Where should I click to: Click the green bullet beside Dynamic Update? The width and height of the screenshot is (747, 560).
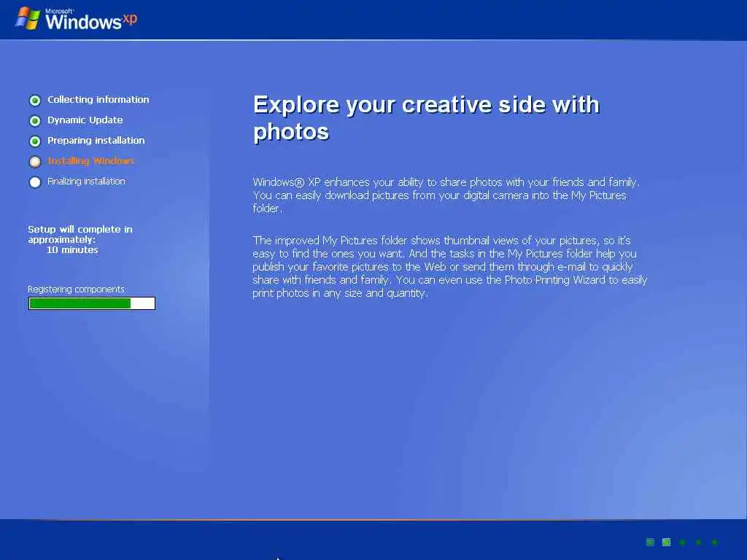coord(35,121)
